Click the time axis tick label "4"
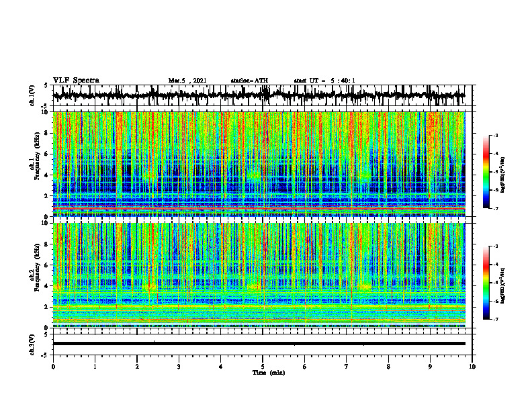 (220, 367)
